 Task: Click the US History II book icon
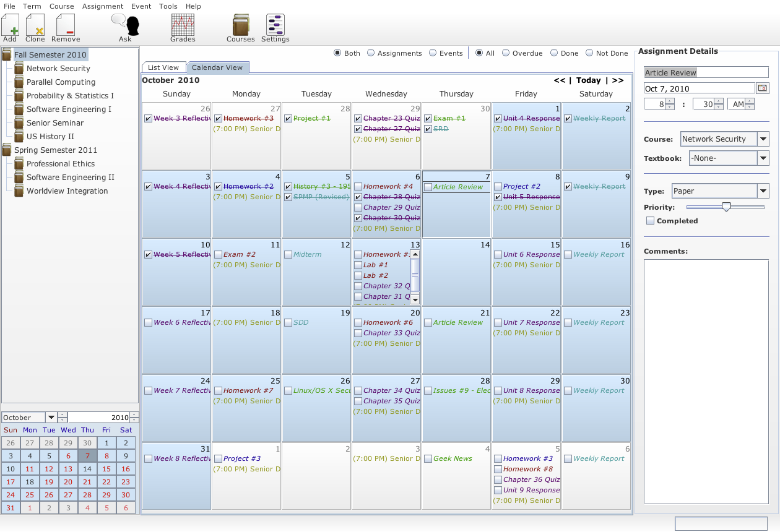(x=19, y=136)
